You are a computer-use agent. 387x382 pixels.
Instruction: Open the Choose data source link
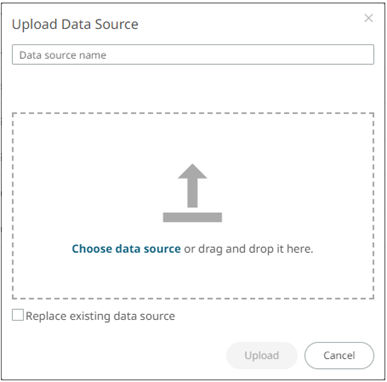point(126,249)
